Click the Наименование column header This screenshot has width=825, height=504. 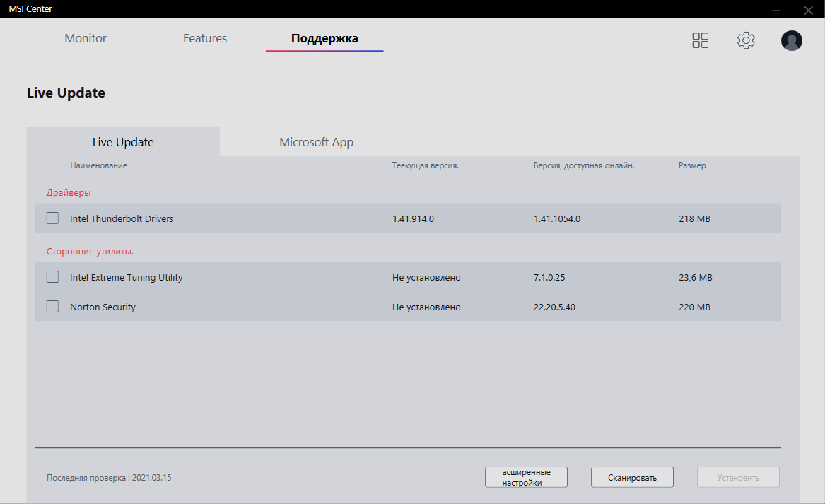point(98,165)
